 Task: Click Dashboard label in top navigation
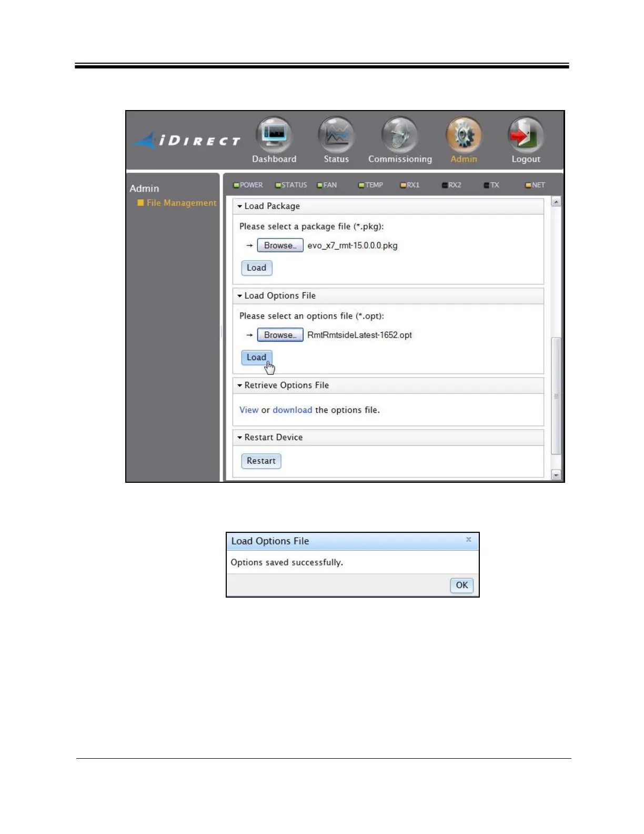(274, 159)
